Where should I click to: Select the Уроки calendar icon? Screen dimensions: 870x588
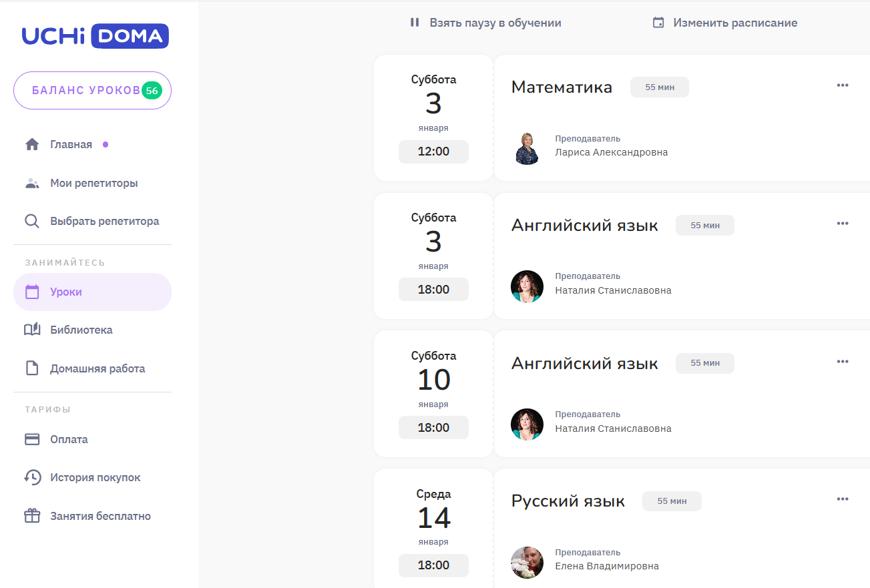(32, 292)
